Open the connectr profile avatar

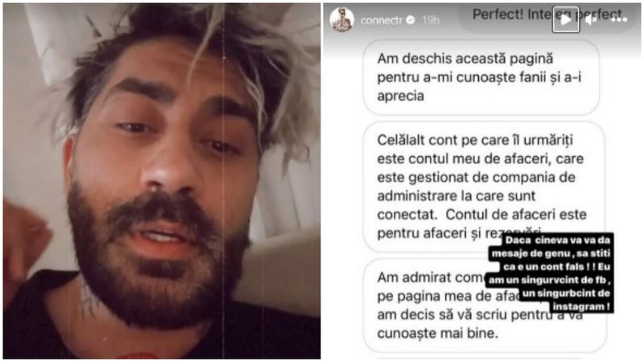tap(341, 19)
